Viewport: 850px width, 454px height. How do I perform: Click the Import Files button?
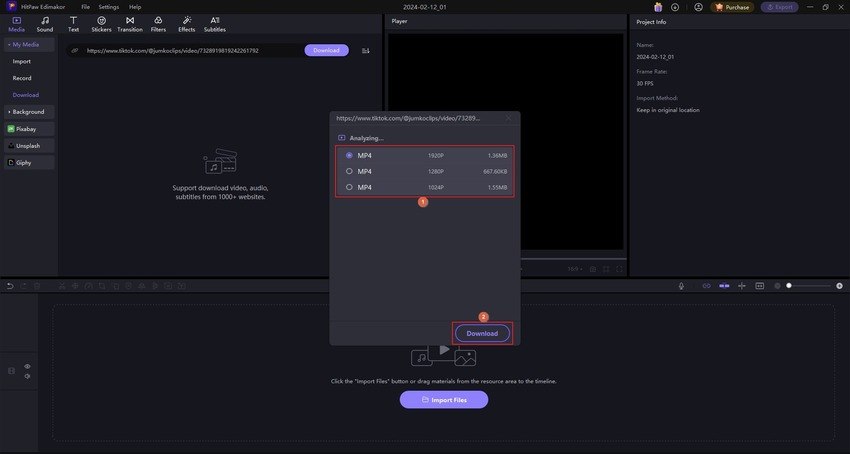point(444,400)
